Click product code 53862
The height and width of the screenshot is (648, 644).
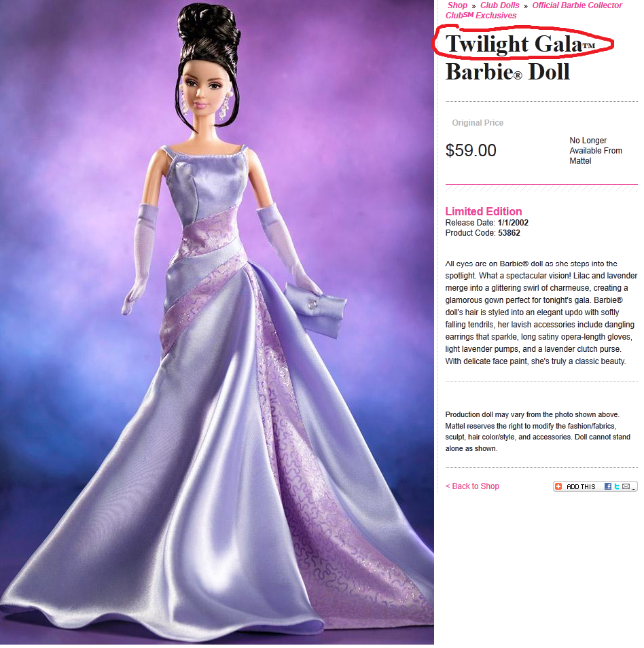(x=509, y=233)
